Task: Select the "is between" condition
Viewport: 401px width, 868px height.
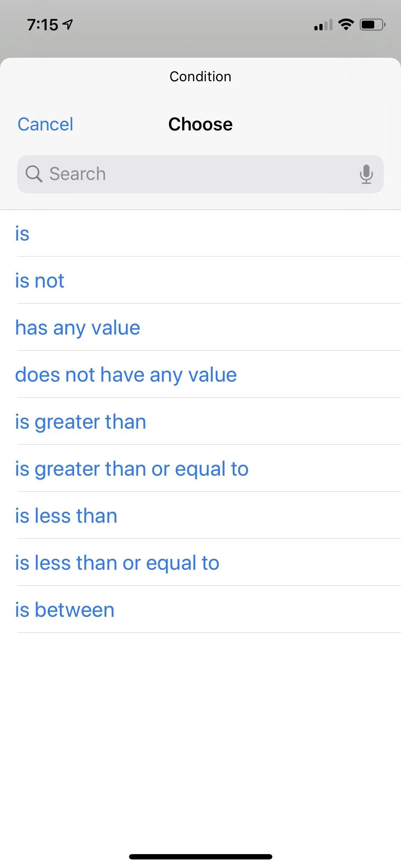Action: (200, 610)
